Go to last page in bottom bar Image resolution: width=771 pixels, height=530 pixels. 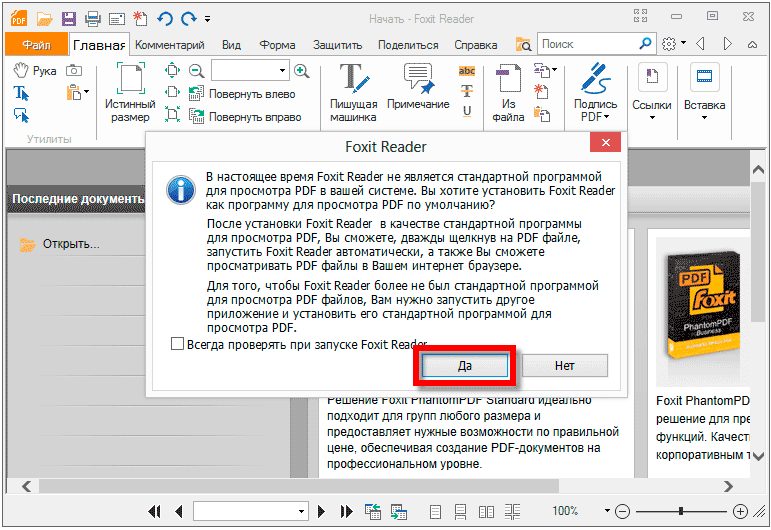click(347, 512)
